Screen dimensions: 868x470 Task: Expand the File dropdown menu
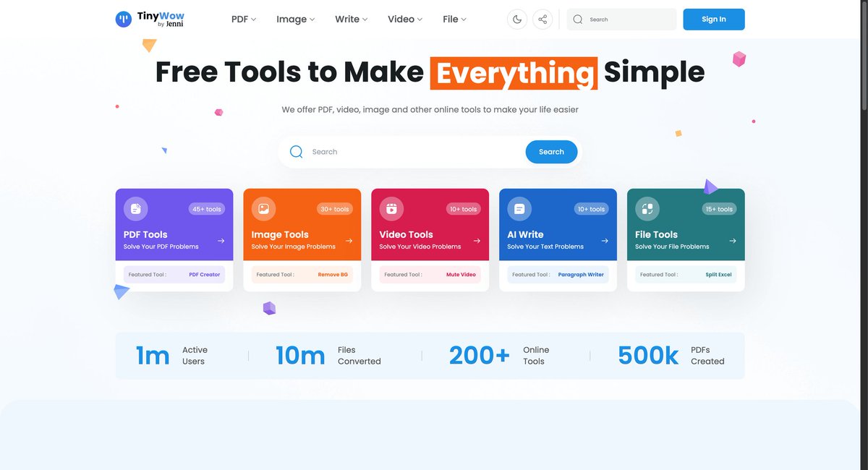(x=454, y=20)
